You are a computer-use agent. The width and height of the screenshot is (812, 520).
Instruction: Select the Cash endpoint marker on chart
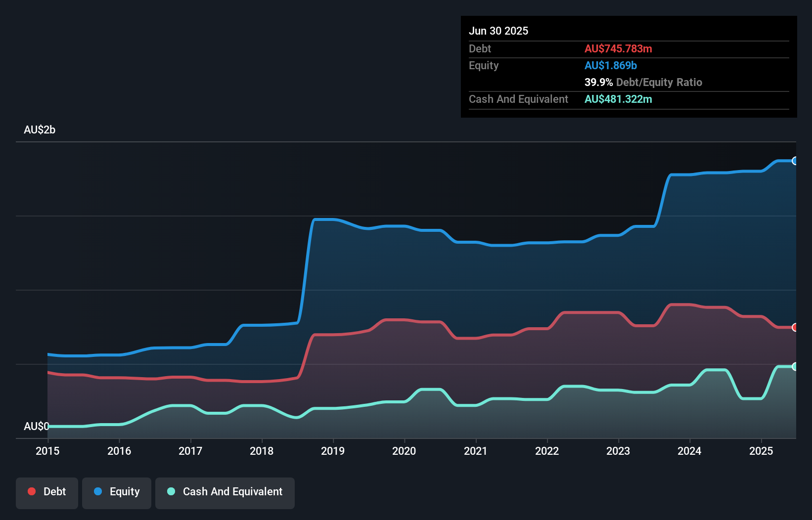click(795, 366)
